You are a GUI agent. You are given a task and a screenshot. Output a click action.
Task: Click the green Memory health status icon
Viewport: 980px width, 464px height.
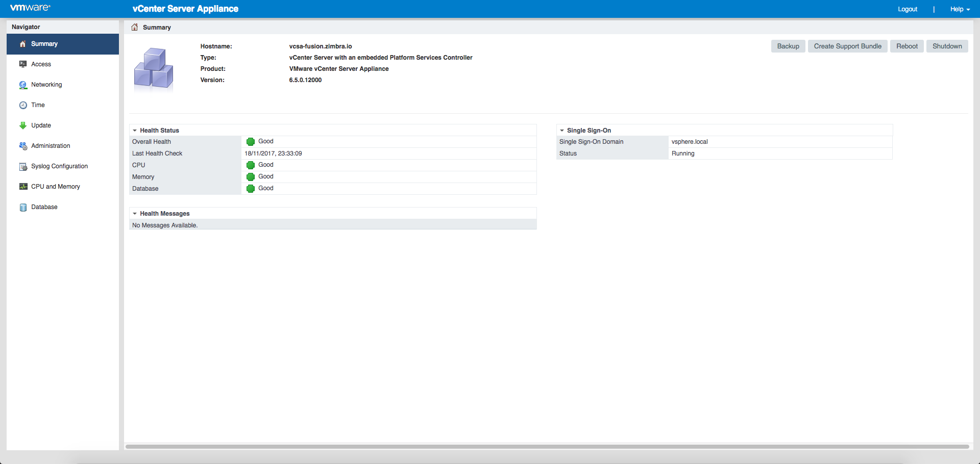pos(251,177)
